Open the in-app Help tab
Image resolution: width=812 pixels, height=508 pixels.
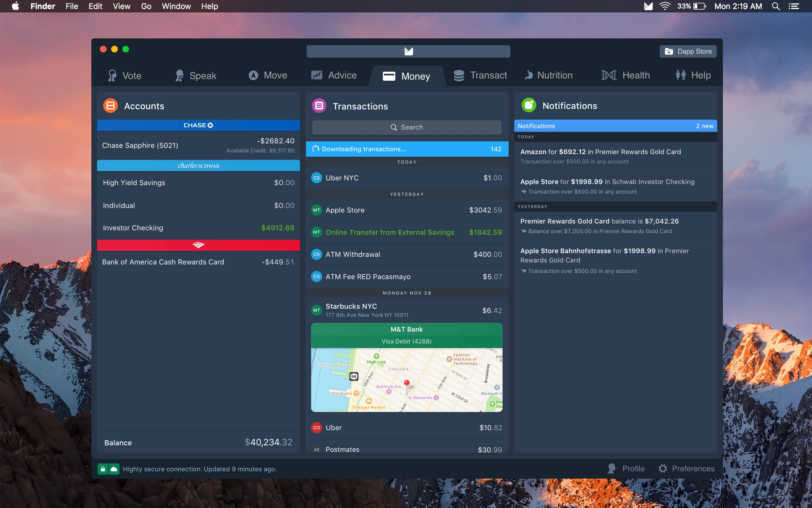click(x=693, y=75)
